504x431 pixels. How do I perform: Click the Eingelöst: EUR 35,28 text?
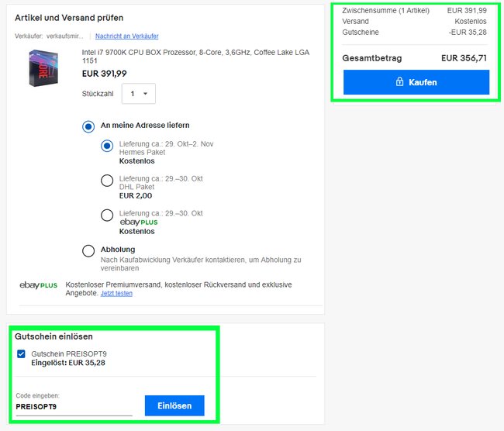point(68,363)
